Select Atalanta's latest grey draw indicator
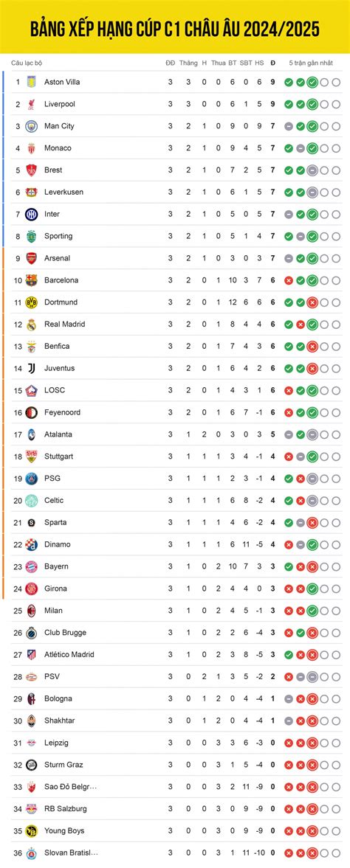350x868 pixels. (x=312, y=434)
